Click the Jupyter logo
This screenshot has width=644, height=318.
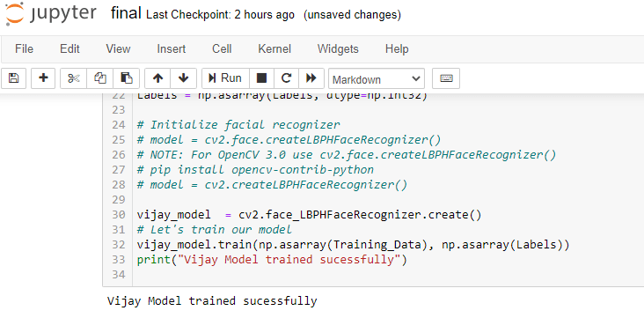click(x=51, y=14)
